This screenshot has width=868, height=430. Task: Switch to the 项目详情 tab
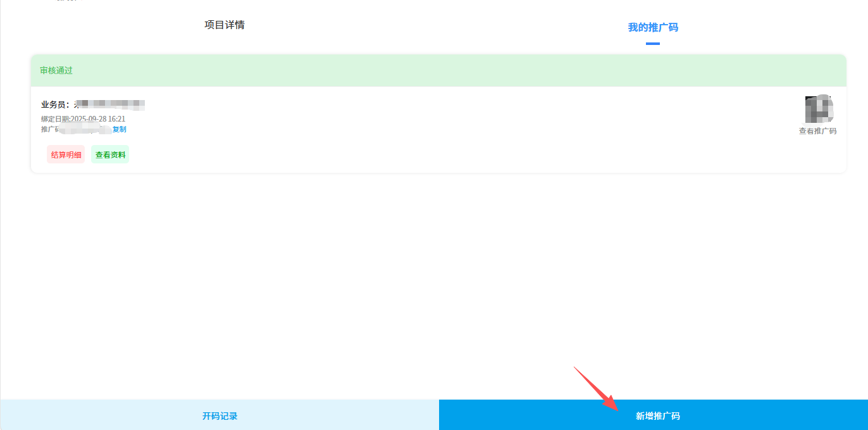225,25
